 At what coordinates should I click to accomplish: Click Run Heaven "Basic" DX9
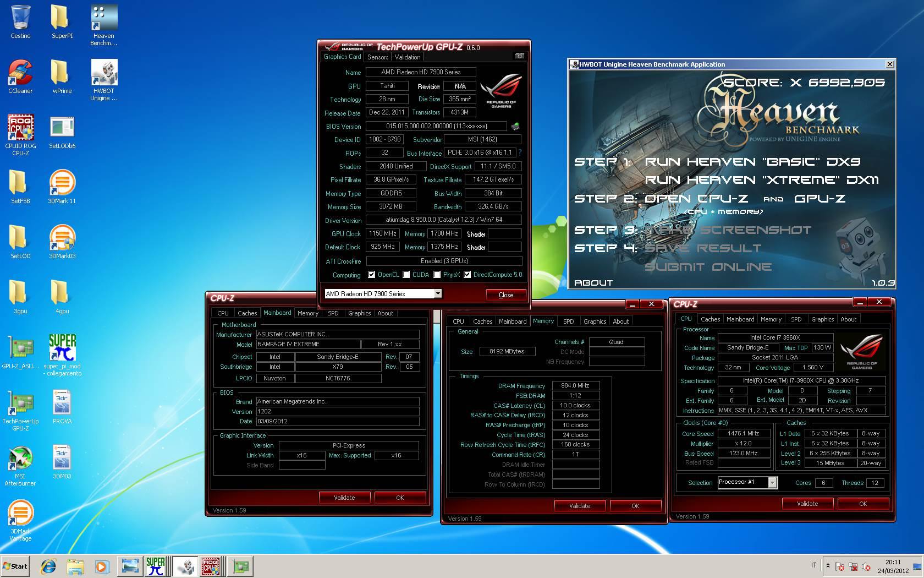click(752, 162)
